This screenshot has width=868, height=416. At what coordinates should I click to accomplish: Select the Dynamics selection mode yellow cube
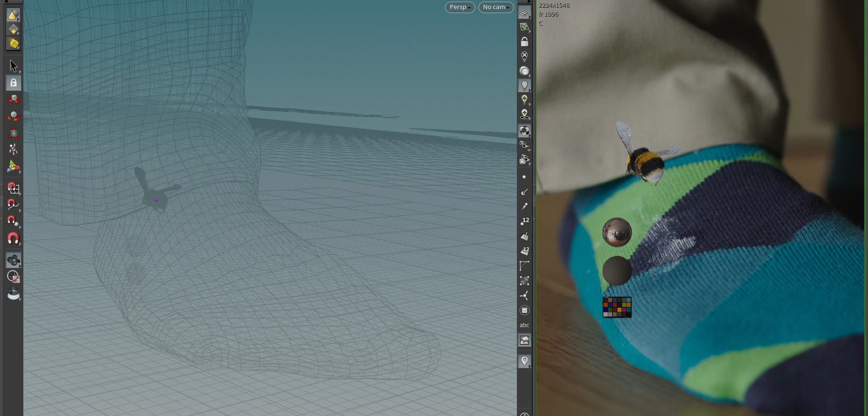click(x=13, y=43)
